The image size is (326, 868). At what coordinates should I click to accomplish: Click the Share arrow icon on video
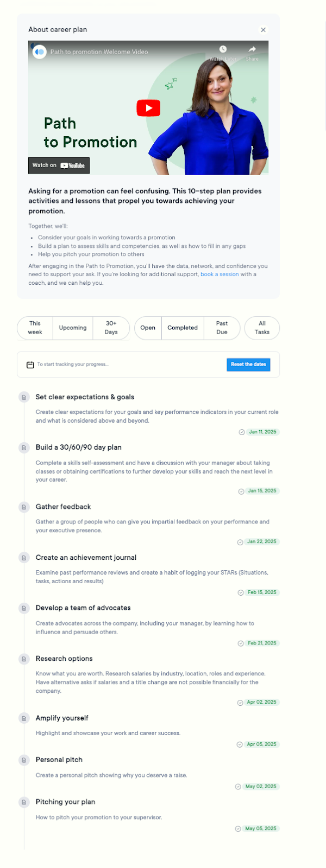point(252,49)
